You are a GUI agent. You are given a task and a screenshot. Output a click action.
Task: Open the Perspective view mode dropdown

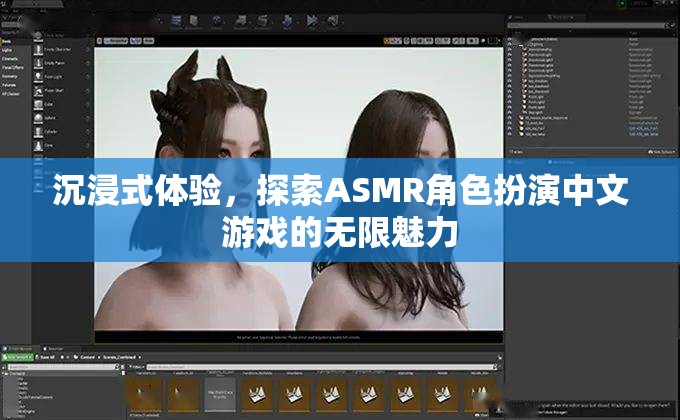[x=116, y=41]
